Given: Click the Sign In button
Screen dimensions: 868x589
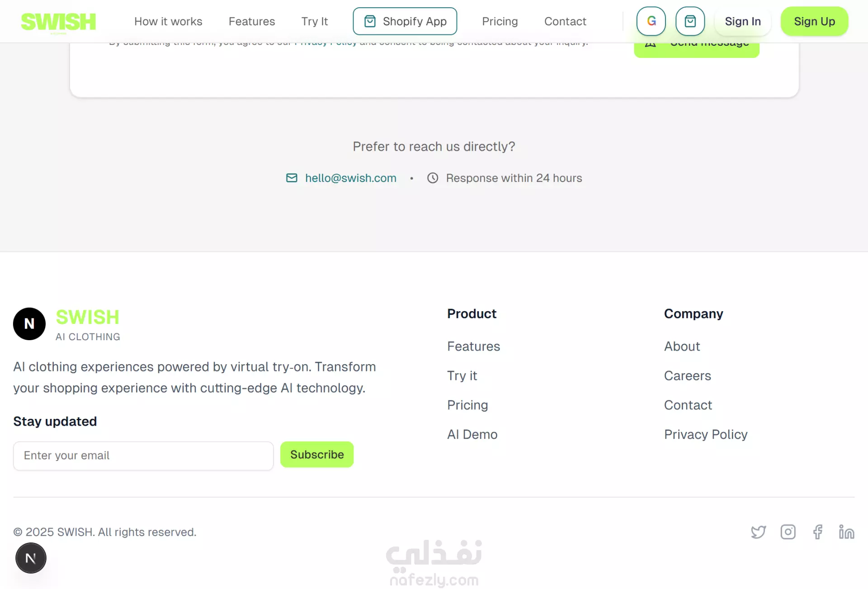Looking at the screenshot, I should [x=743, y=21].
